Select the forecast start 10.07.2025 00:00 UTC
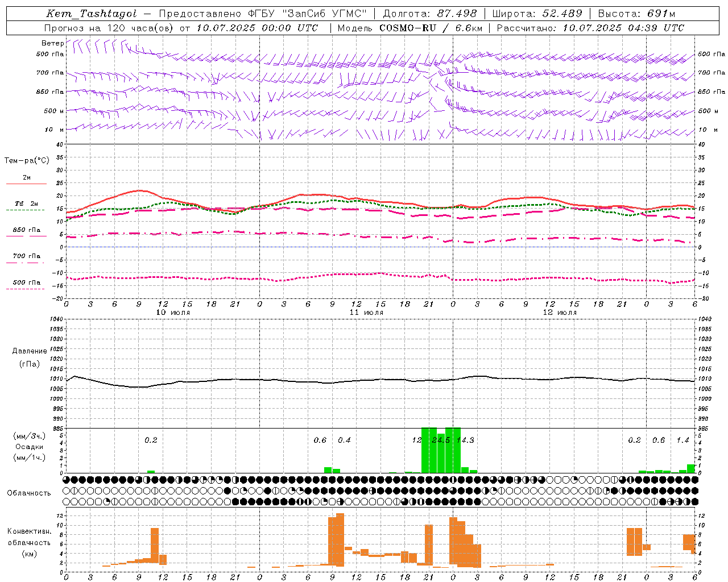 tap(257, 28)
